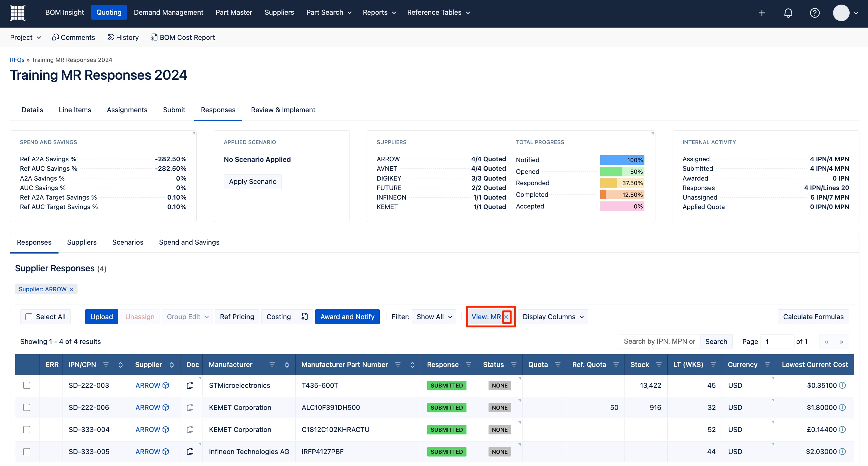Viewport: 868px width, 466px height.
Task: Tick the checkbox for row SD-333-005
Action: pos(27,452)
